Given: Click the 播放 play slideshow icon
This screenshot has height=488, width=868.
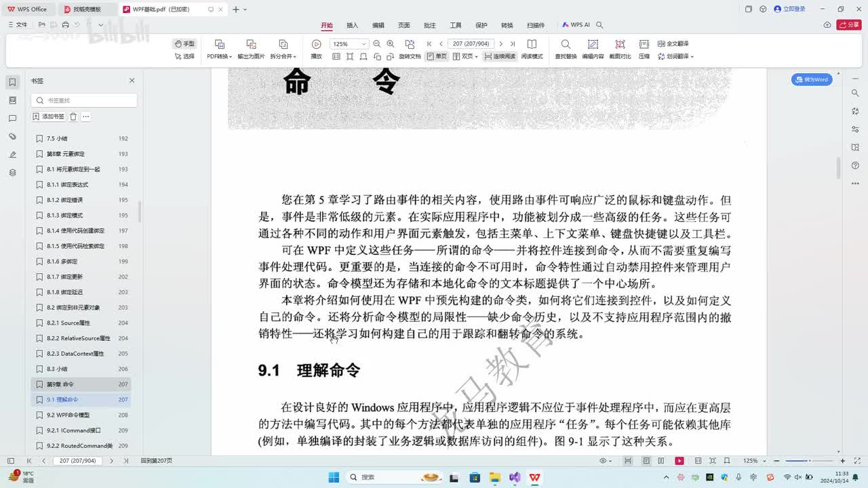Looking at the screenshot, I should pos(316,44).
